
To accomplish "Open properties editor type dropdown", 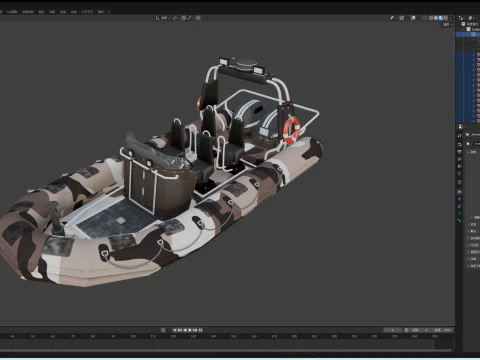I will (461, 127).
